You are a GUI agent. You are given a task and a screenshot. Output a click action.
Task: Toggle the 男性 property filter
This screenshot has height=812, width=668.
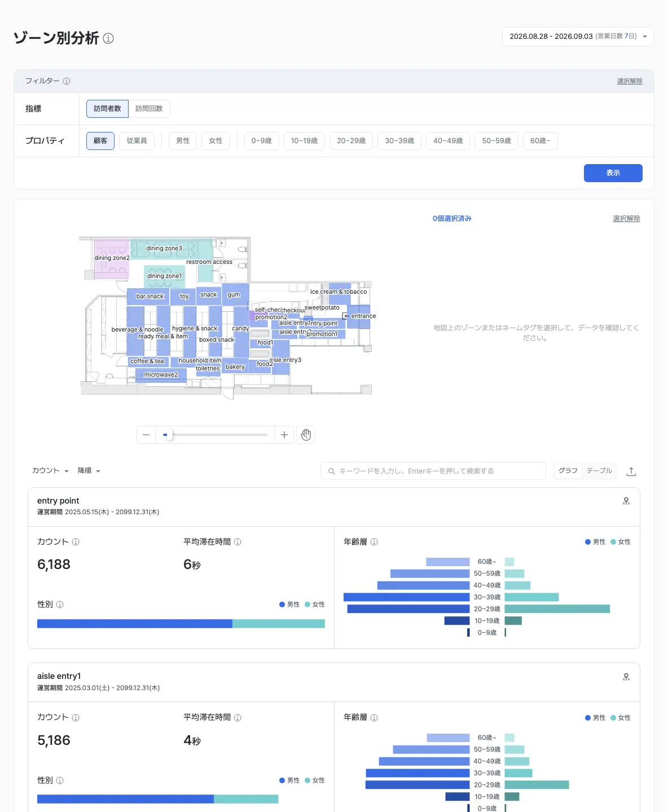pyautogui.click(x=183, y=141)
